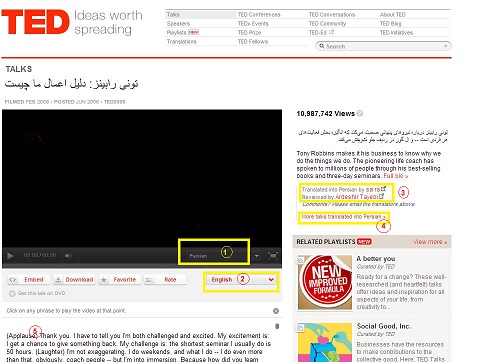
Task: Click the TED logo
Action: click(x=35, y=22)
